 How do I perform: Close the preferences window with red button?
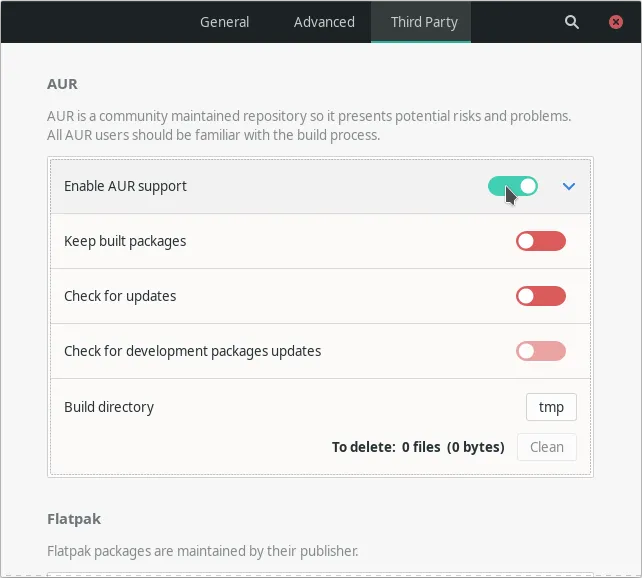(x=615, y=22)
